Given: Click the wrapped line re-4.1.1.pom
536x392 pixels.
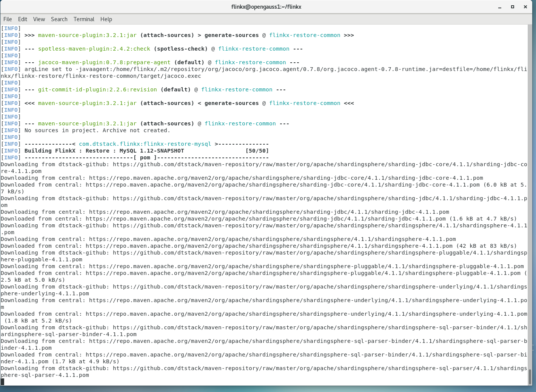Looking at the screenshot, I should pyautogui.click(x=21, y=171).
